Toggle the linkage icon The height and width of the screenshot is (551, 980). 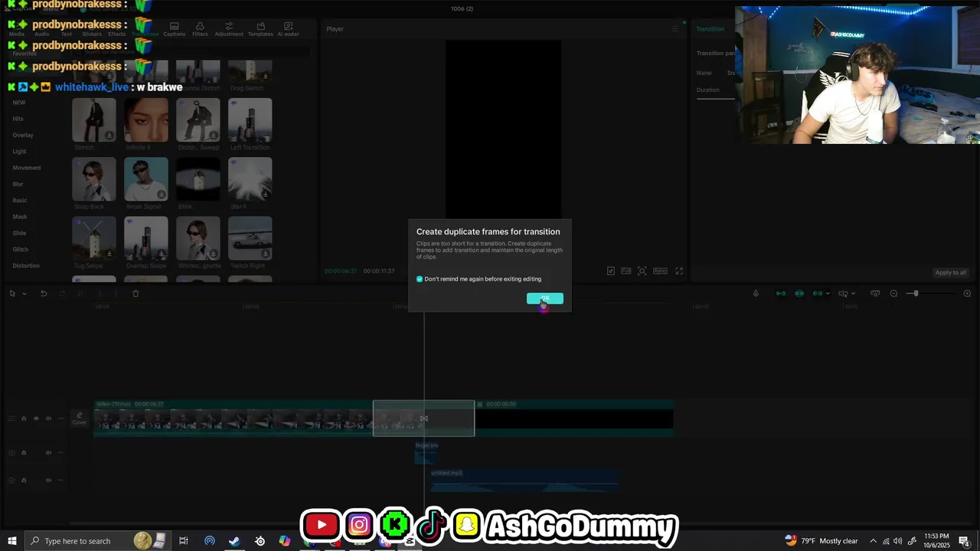[817, 294]
